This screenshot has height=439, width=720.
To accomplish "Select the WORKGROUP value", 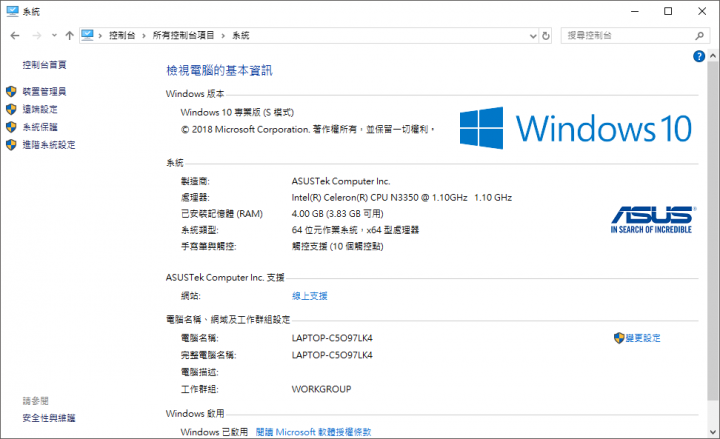I will click(321, 389).
